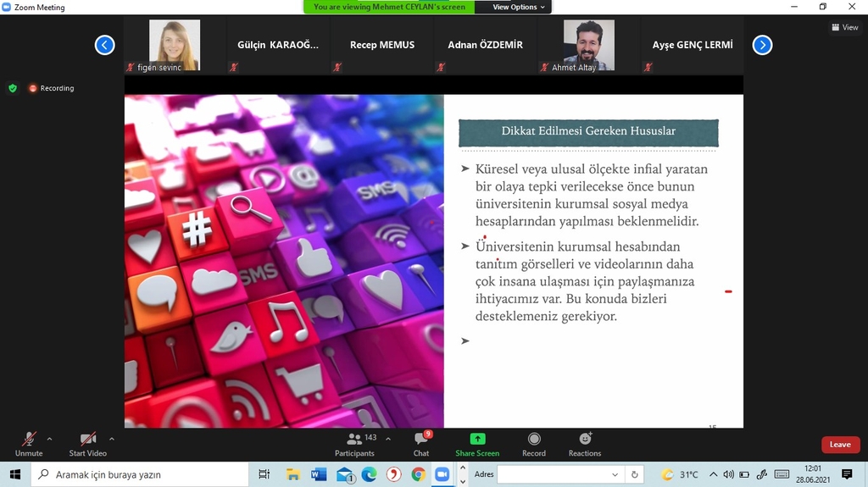Screen dimensions: 868x487
Task: Select Ahmet Altay's video thumbnail
Action: (589, 45)
